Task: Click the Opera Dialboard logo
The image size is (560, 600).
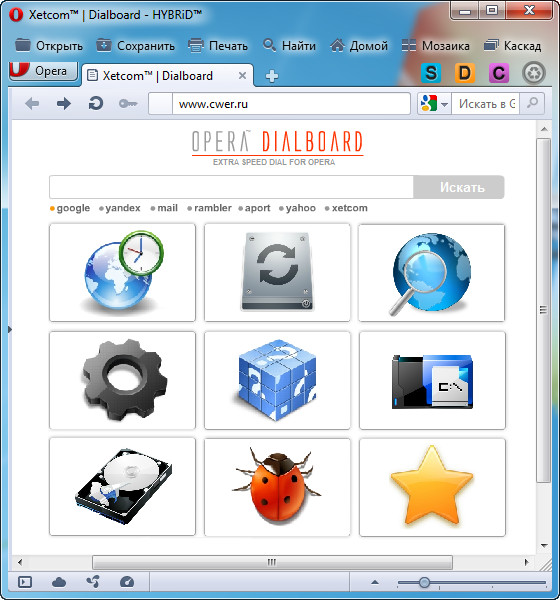Action: [x=277, y=148]
